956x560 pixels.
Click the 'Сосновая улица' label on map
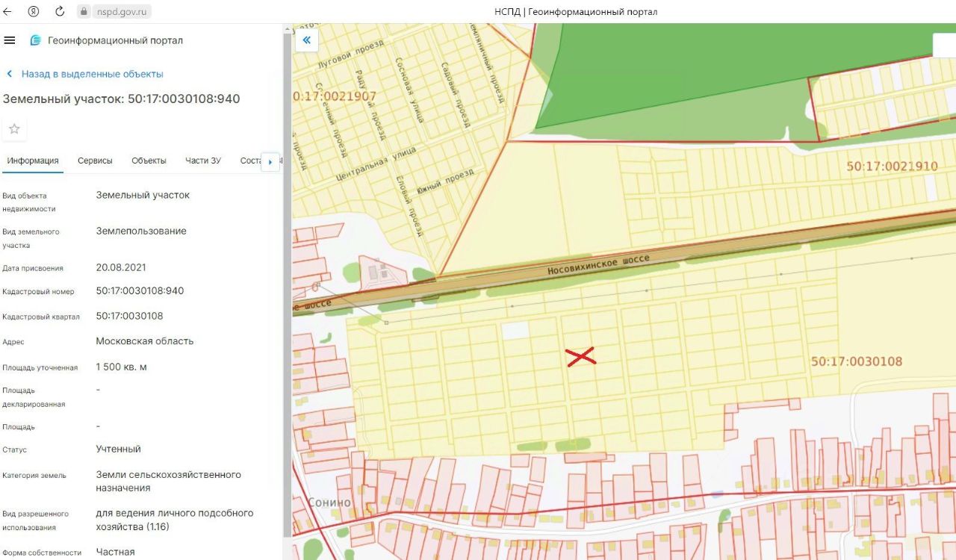410,90
